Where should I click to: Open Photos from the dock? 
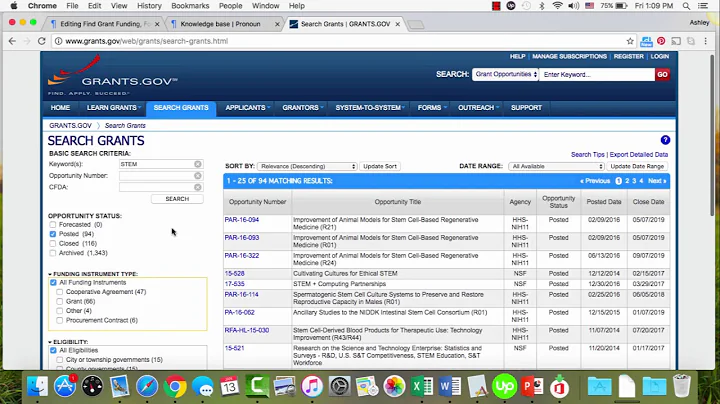(394, 386)
